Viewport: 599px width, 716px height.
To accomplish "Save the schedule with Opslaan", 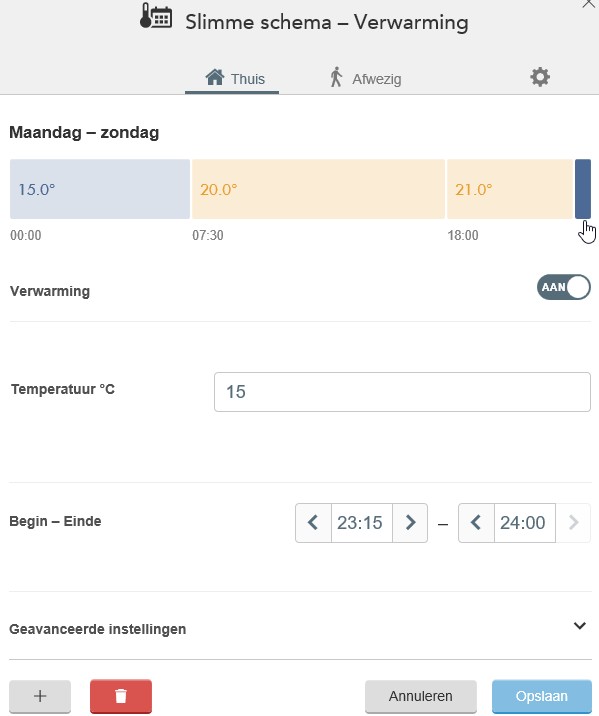I will pos(541,696).
